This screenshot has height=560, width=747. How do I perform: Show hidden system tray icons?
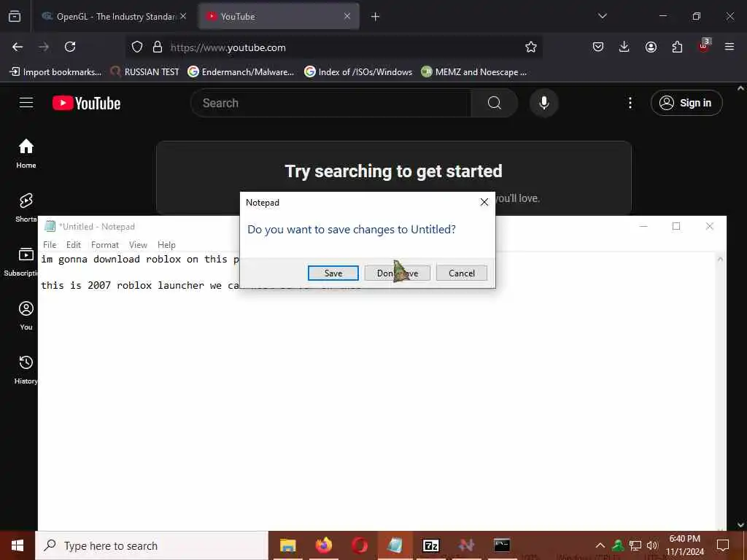(600, 545)
